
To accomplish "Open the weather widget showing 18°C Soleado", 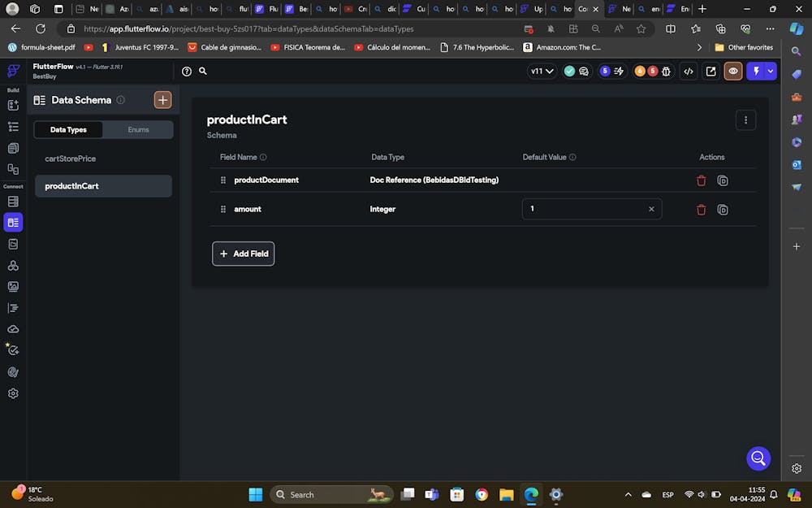I will pyautogui.click(x=32, y=494).
